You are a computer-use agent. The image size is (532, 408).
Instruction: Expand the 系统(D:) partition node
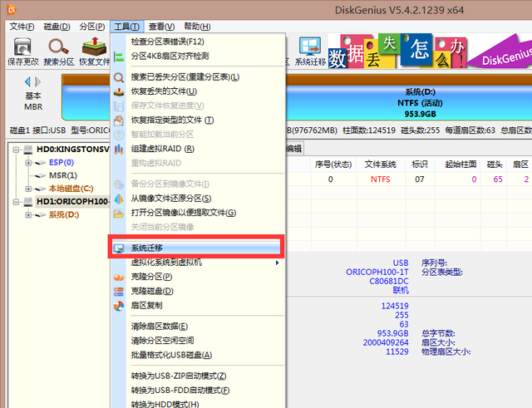[28, 214]
